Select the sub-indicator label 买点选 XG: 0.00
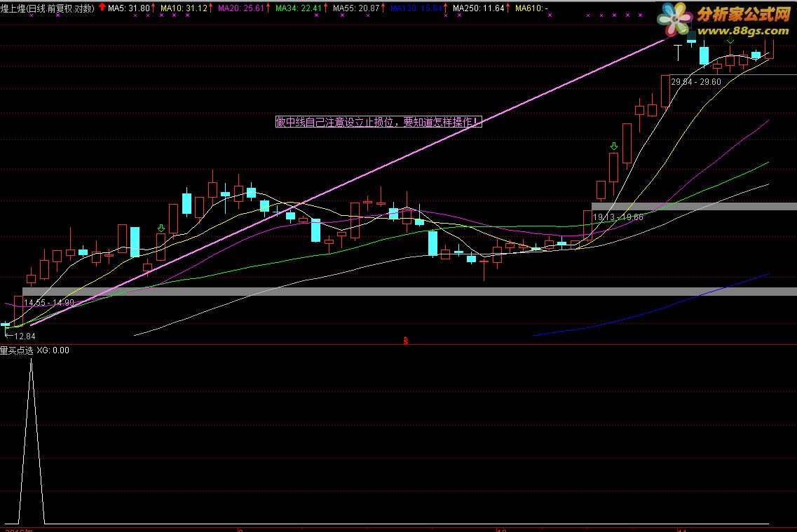The image size is (797, 532). (34, 350)
